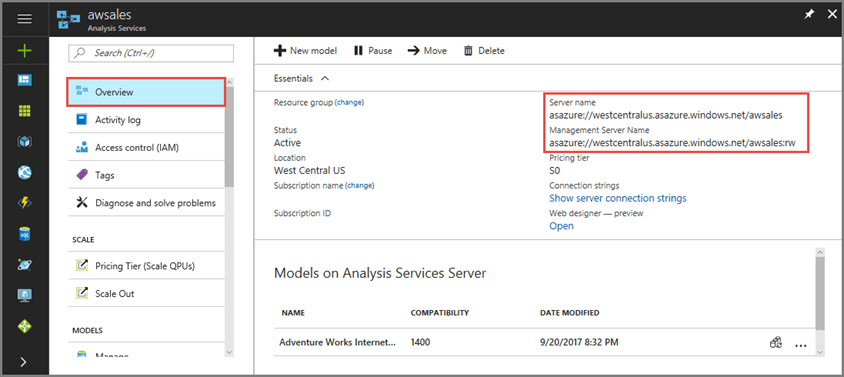Open the App Services globe icon
844x377 pixels.
24,172
